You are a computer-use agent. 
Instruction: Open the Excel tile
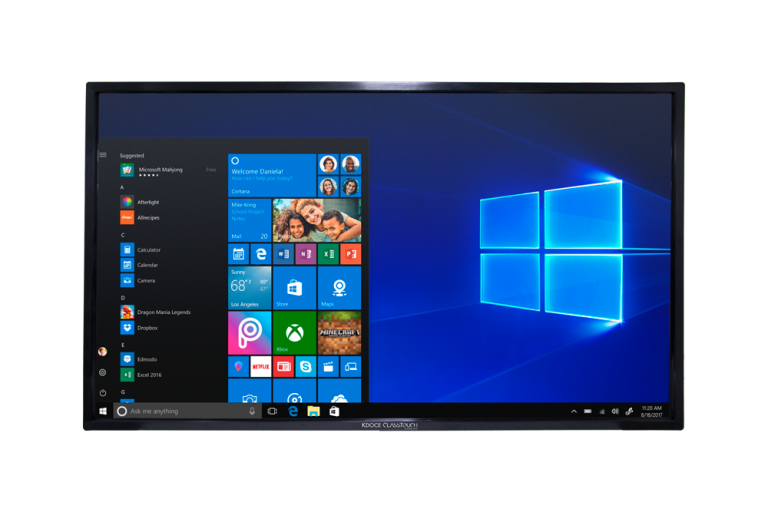[x=328, y=254]
